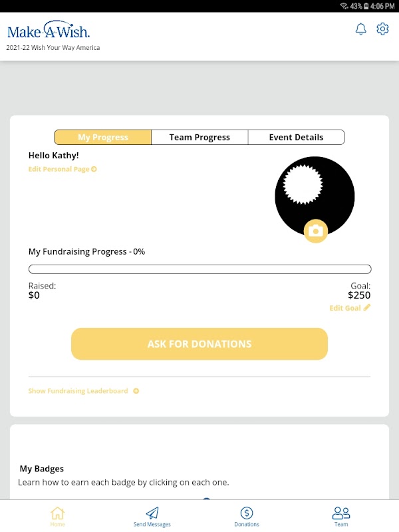Open notifications bell icon

(x=360, y=29)
